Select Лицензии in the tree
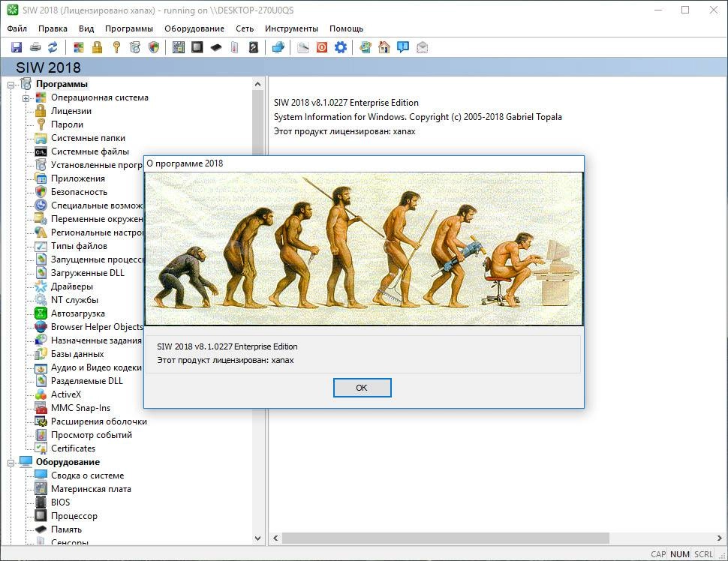 [x=71, y=111]
